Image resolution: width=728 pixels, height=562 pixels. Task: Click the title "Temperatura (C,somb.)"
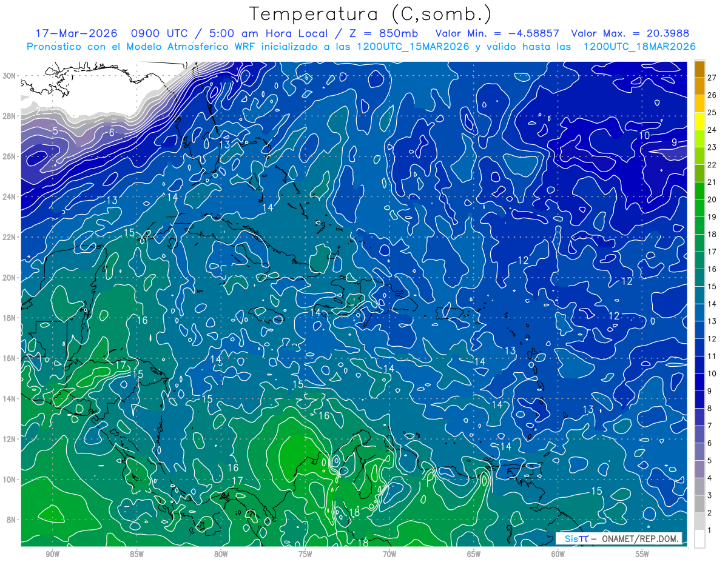click(370, 14)
